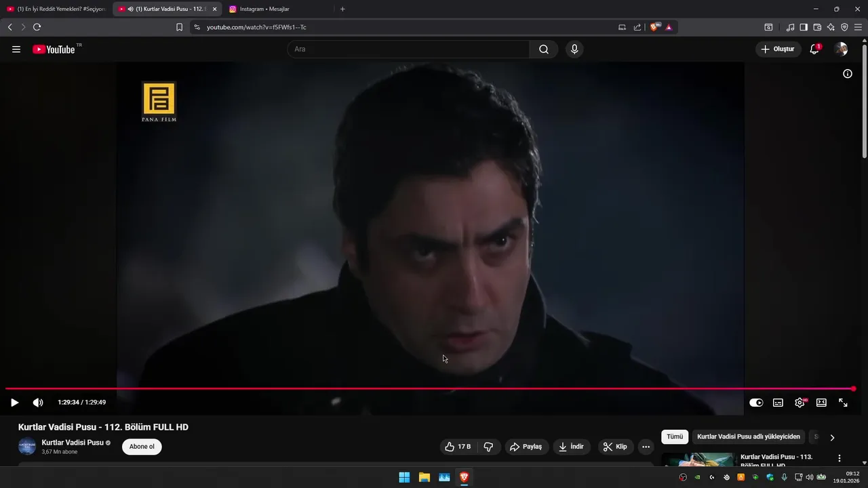
Task: Download the video via İndir
Action: coord(571,447)
